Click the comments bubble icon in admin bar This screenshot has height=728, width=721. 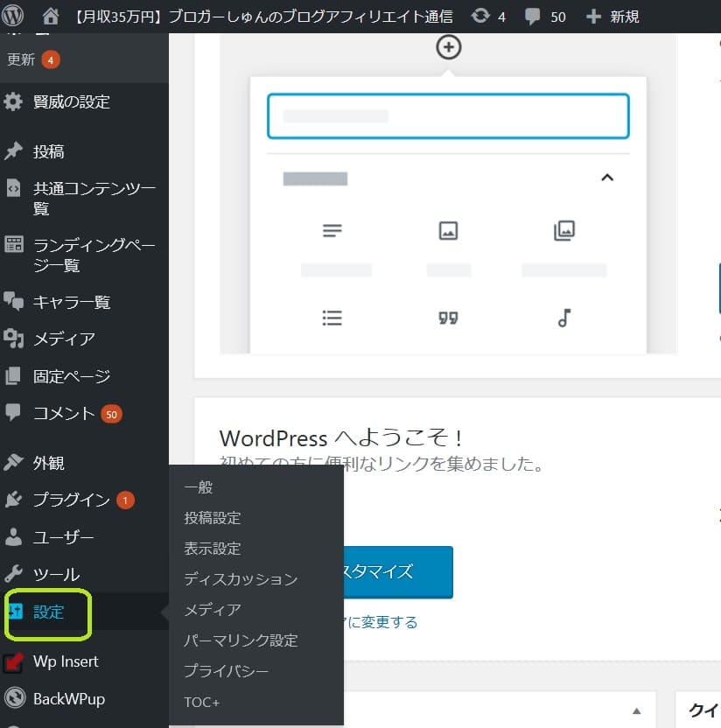pos(532,17)
